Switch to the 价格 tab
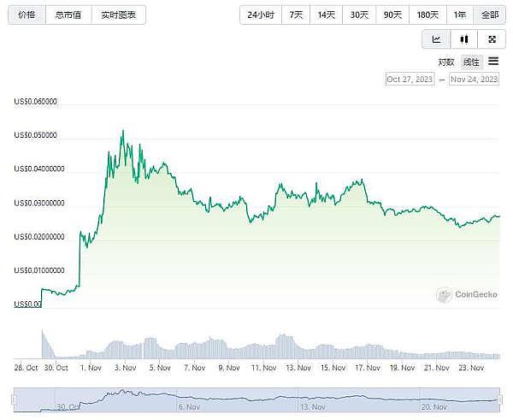513x420 pixels. (x=27, y=15)
